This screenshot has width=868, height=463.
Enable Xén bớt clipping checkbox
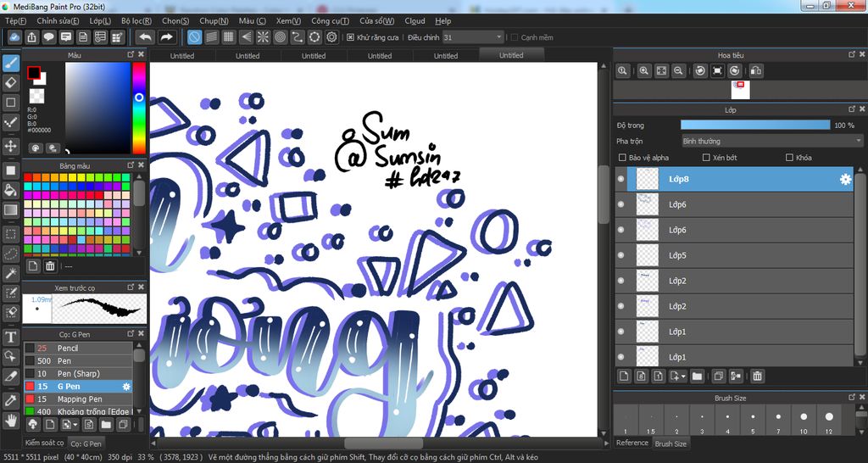pyautogui.click(x=706, y=158)
